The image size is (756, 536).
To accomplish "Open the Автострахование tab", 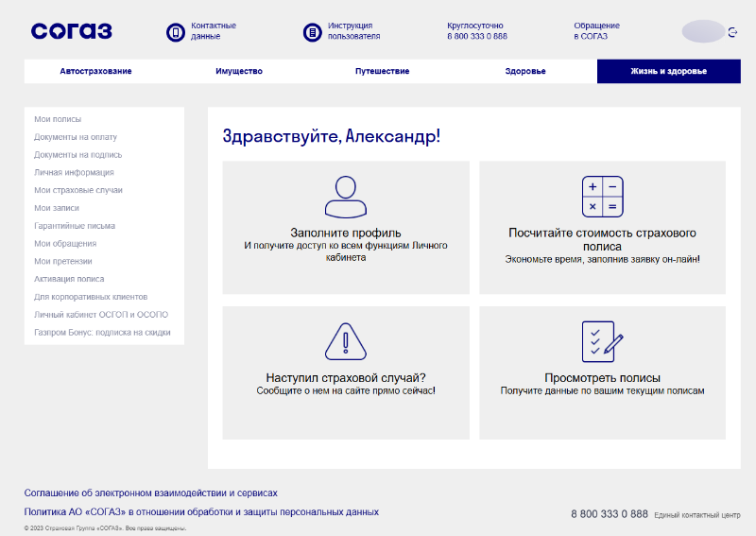I will 95,72.
